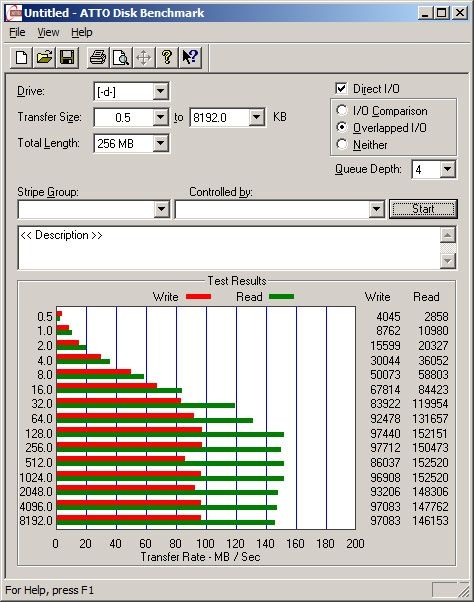474x602 pixels.
Task: Click the red Write legend swatch
Action: point(198,296)
